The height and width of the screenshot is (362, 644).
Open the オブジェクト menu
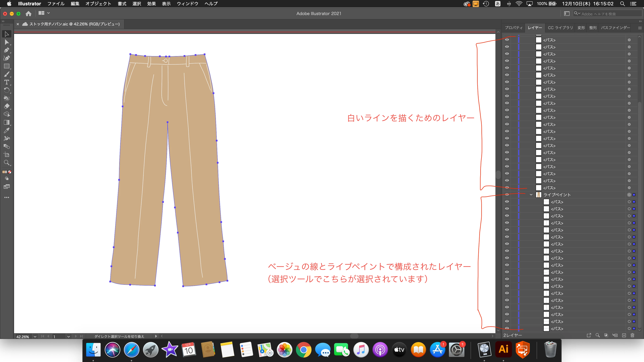(x=98, y=4)
